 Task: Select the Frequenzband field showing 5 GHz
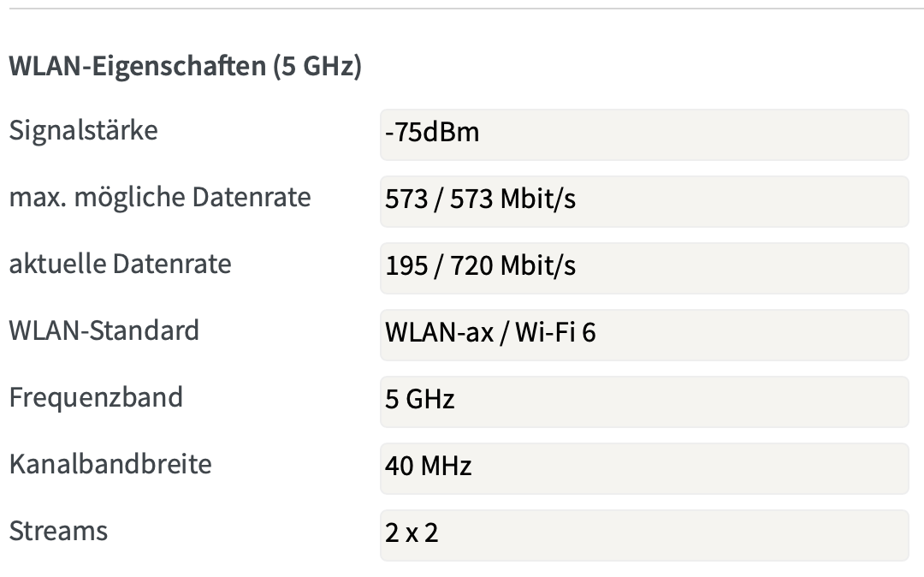click(x=643, y=401)
